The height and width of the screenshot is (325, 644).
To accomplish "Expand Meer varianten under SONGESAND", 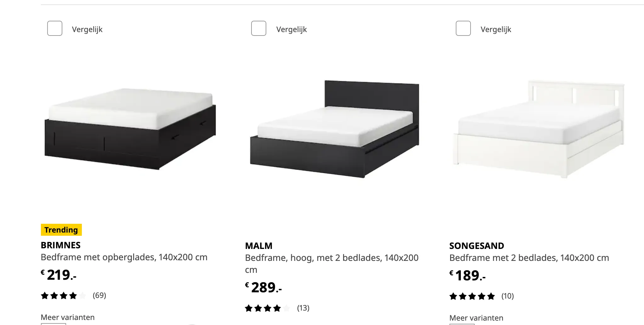I will point(476,318).
